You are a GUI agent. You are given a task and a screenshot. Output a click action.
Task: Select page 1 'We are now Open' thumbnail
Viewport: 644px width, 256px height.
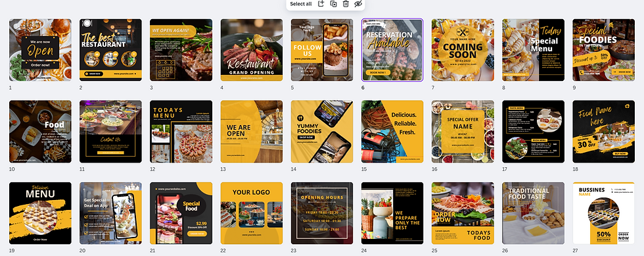40,50
